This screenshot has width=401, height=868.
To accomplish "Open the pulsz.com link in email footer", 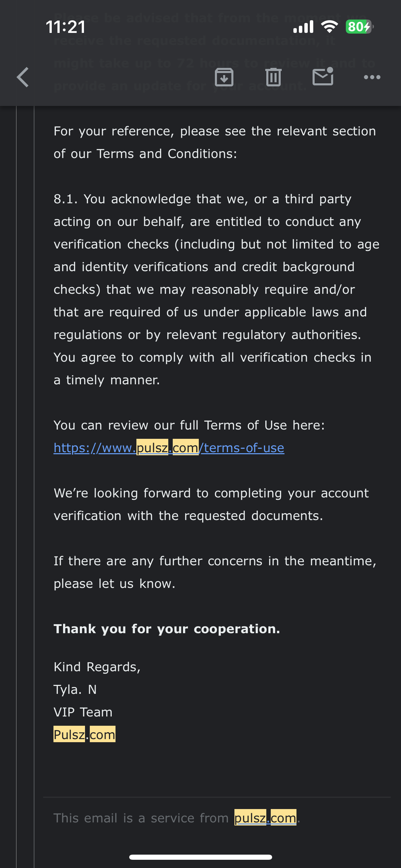I will 265,818.
